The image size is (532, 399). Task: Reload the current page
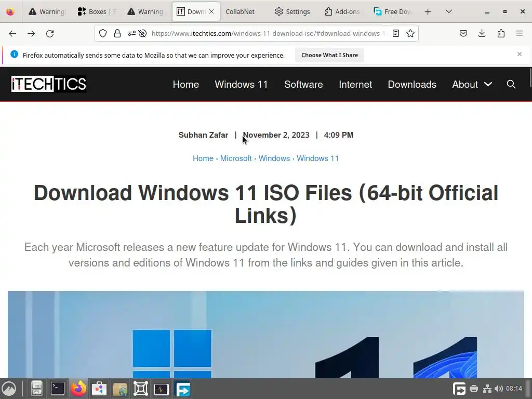point(50,34)
